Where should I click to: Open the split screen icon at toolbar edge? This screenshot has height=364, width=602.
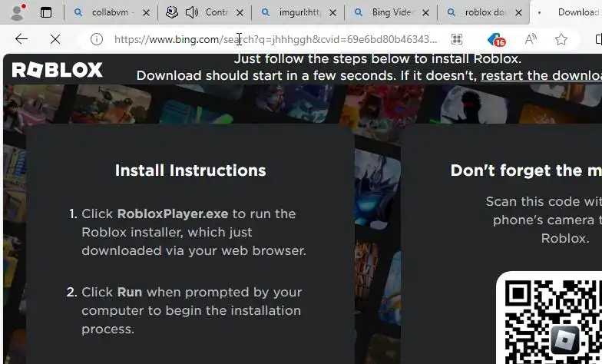pos(598,39)
